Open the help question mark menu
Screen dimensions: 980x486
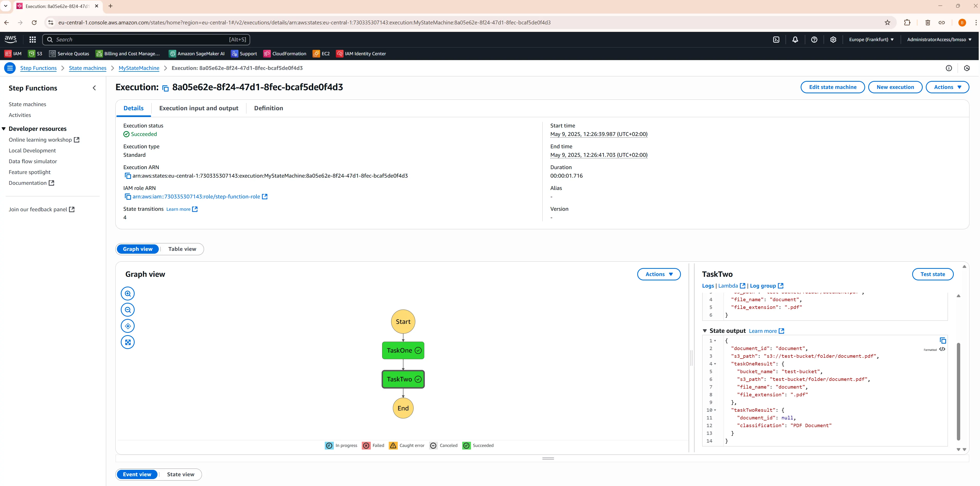pyautogui.click(x=814, y=40)
